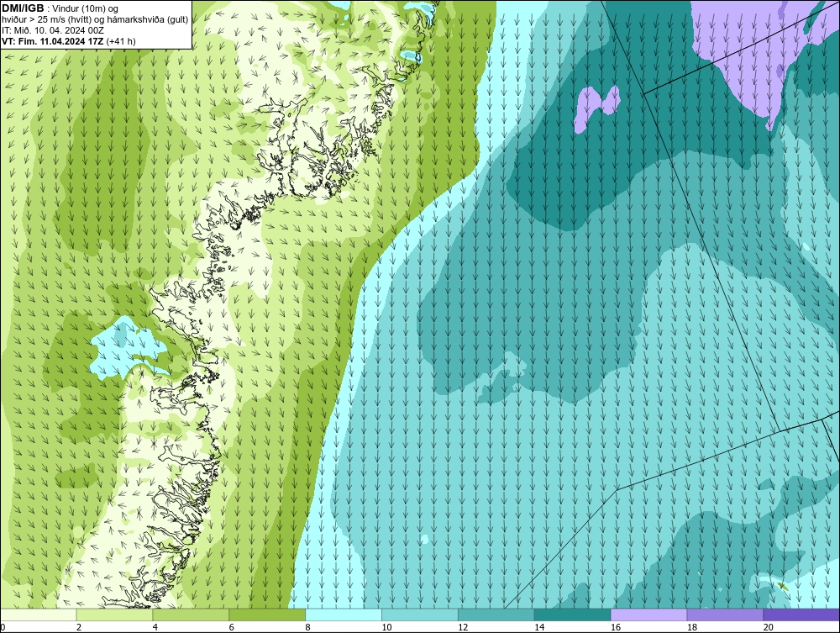This screenshot has width=840, height=633.
Task: Click the 2–4 m/s light green swatch
Action: [x=114, y=615]
